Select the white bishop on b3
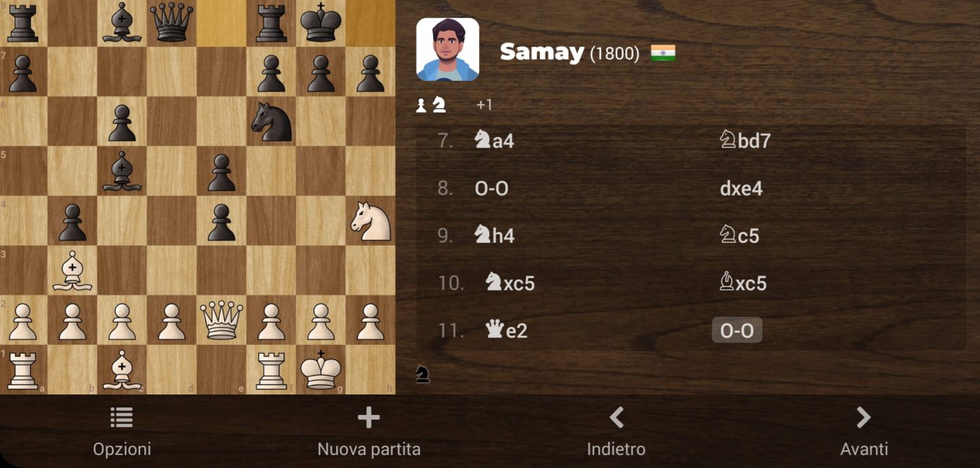Screen dimensions: 980x468 pos(72,271)
